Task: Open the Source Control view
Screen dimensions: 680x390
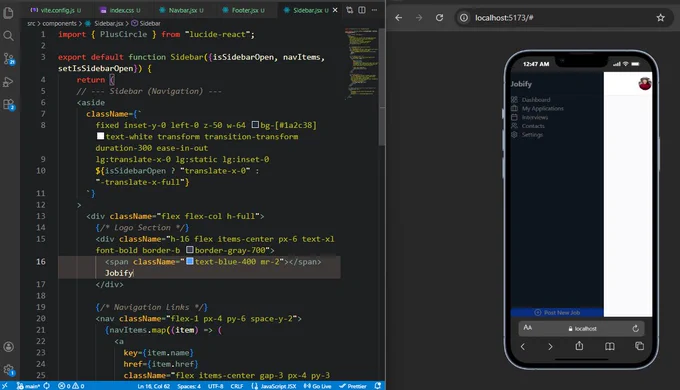Action: click(x=9, y=59)
